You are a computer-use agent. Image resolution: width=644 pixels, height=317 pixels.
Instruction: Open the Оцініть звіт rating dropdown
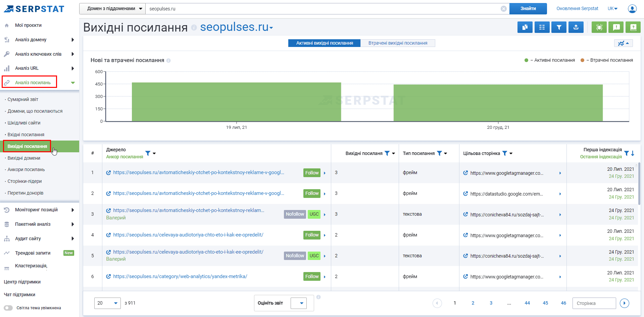click(299, 303)
